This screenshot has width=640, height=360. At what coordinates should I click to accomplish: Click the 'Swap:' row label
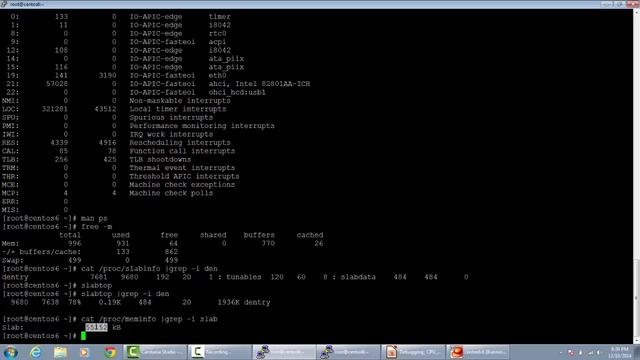(13, 260)
